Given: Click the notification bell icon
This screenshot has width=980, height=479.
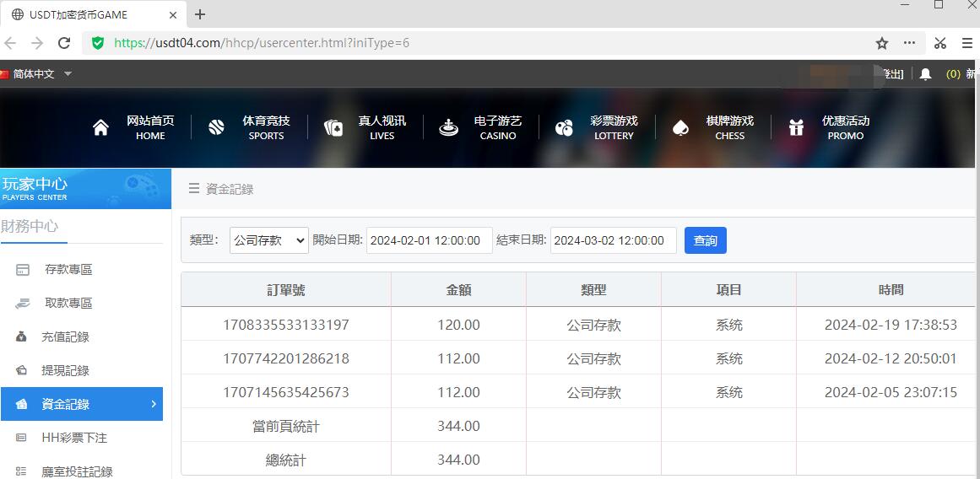Looking at the screenshot, I should pos(926,74).
